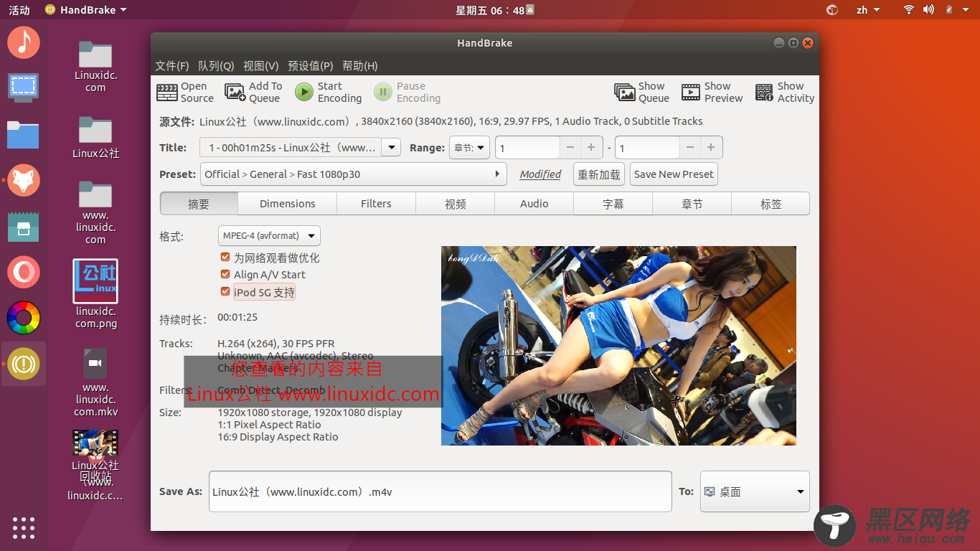
Task: Switch to the Dimensions tab
Action: click(288, 204)
